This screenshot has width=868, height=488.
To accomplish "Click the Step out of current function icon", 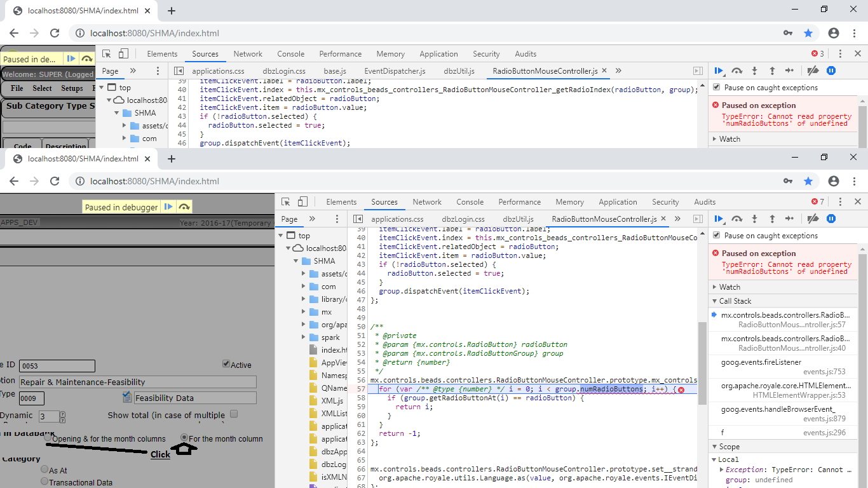I will click(772, 219).
